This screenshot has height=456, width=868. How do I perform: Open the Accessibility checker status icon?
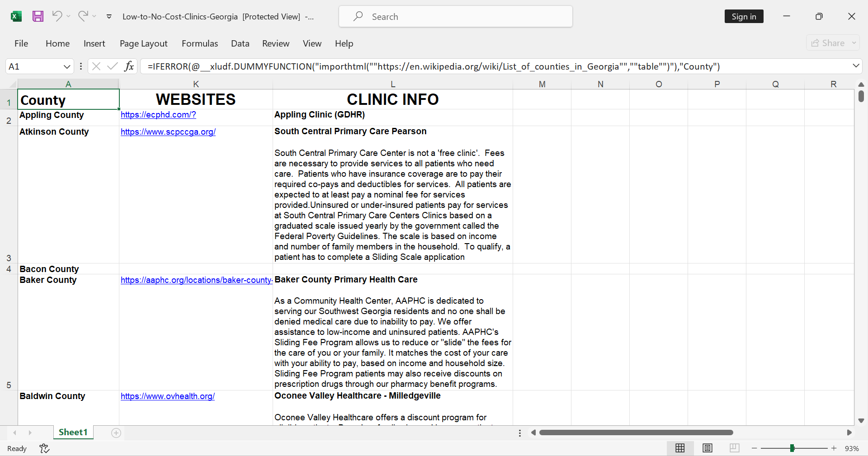pyautogui.click(x=44, y=448)
